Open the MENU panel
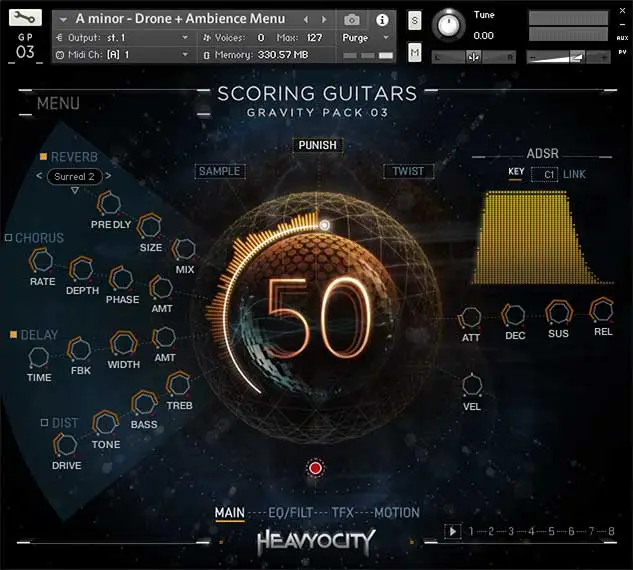This screenshot has height=570, width=633. (x=58, y=103)
